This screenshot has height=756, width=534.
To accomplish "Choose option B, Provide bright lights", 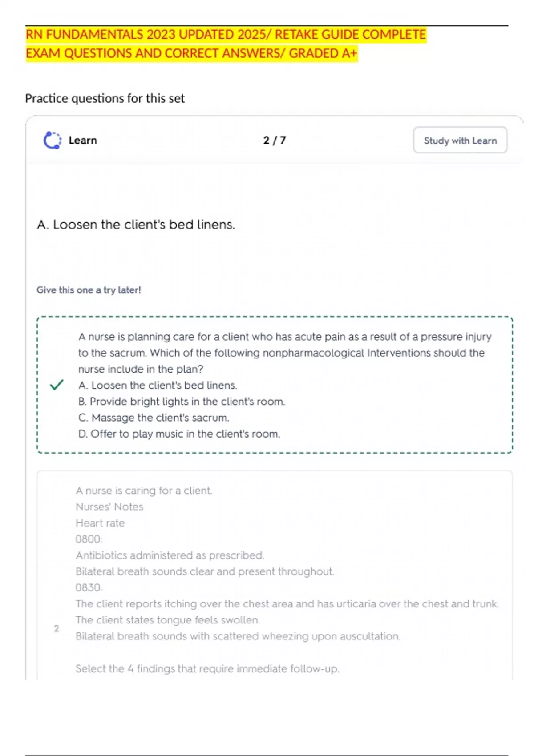I will [182, 402].
